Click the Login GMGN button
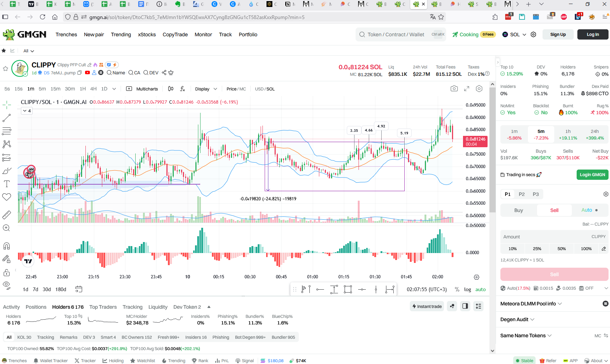This screenshot has height=364, width=610. coord(592,175)
